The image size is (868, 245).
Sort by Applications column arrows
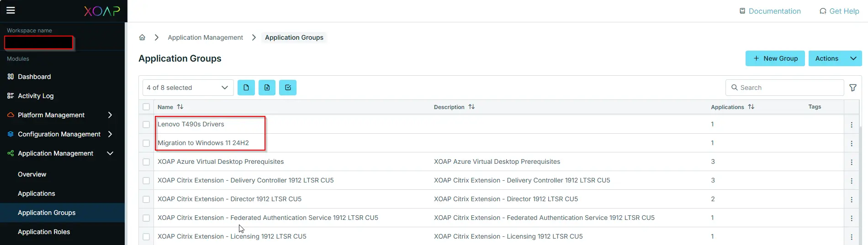click(x=751, y=107)
